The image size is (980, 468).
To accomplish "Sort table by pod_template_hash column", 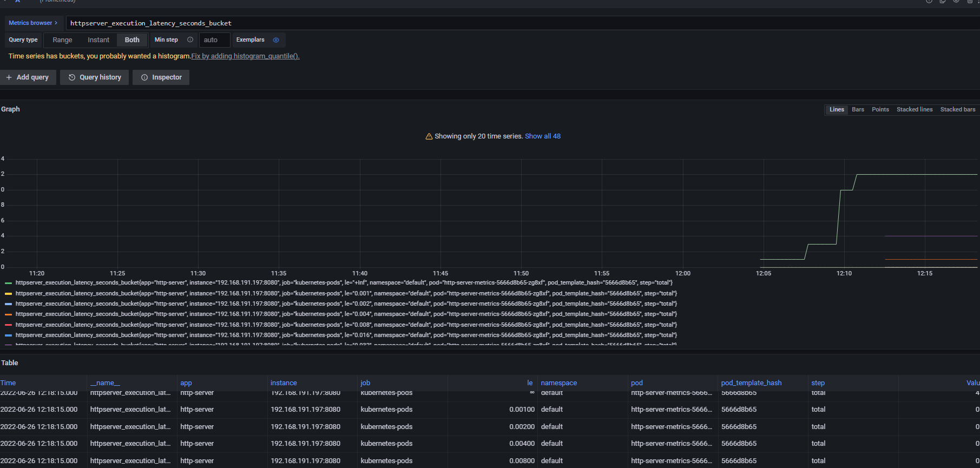I will pos(751,383).
